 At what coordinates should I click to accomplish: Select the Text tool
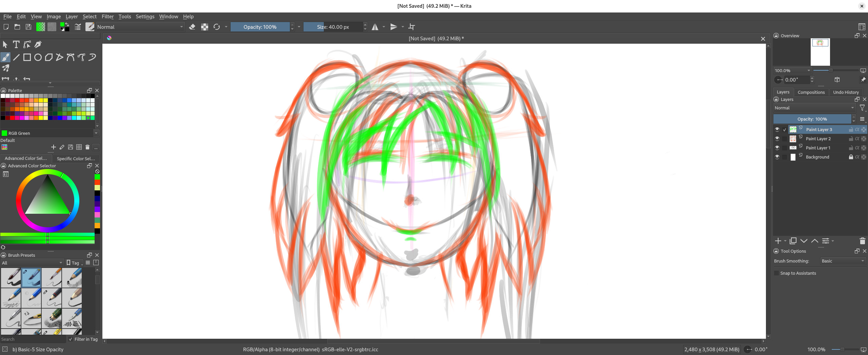tap(16, 44)
